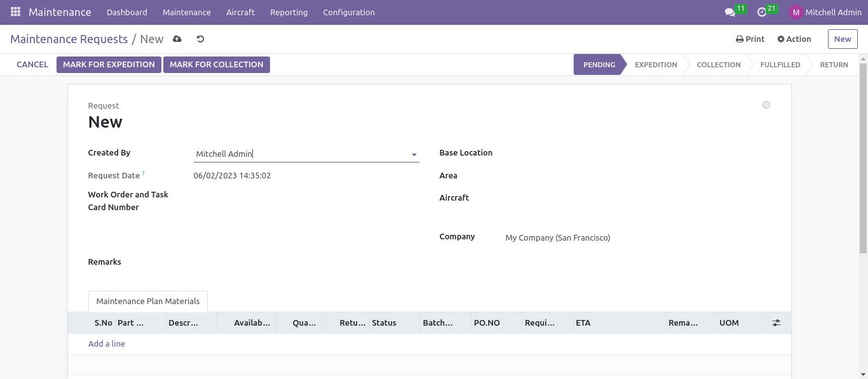Click Mitchell Admin avatar icon
The image size is (868, 379).
click(796, 12)
